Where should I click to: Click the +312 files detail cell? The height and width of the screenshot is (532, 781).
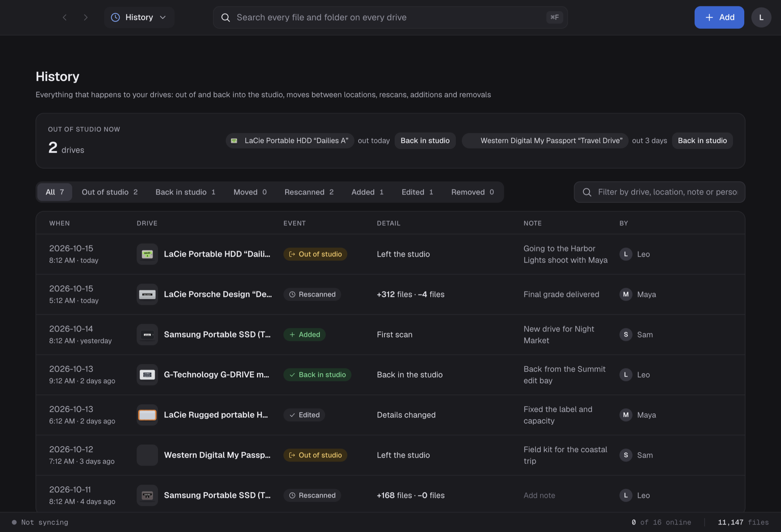tap(410, 294)
